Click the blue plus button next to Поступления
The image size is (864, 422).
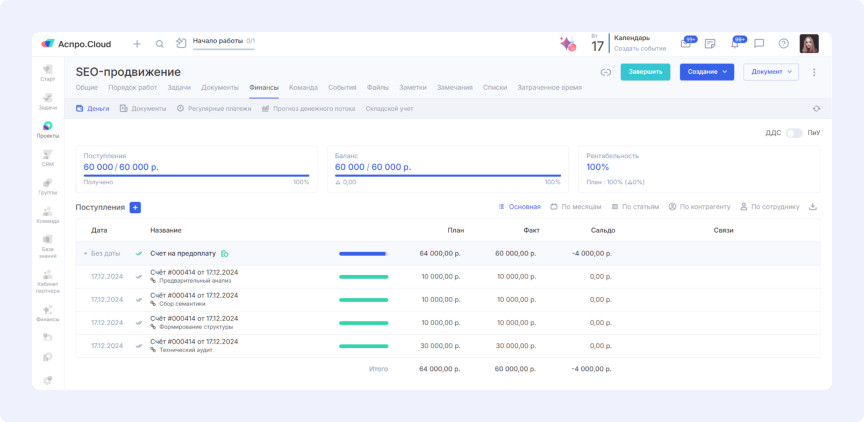[x=135, y=207]
